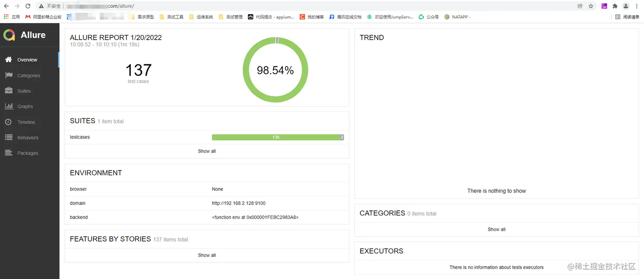This screenshot has width=644, height=279.
Task: Select the backend function env value
Action: point(255,217)
